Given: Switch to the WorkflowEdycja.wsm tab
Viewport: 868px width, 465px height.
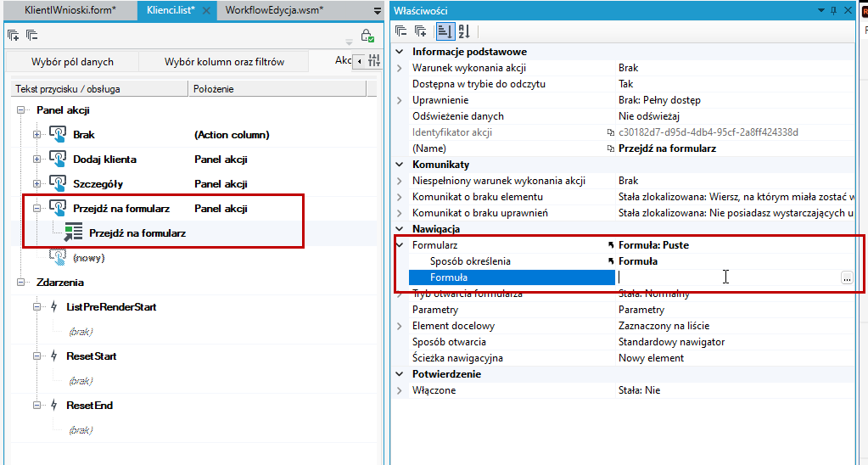Looking at the screenshot, I should [x=274, y=10].
